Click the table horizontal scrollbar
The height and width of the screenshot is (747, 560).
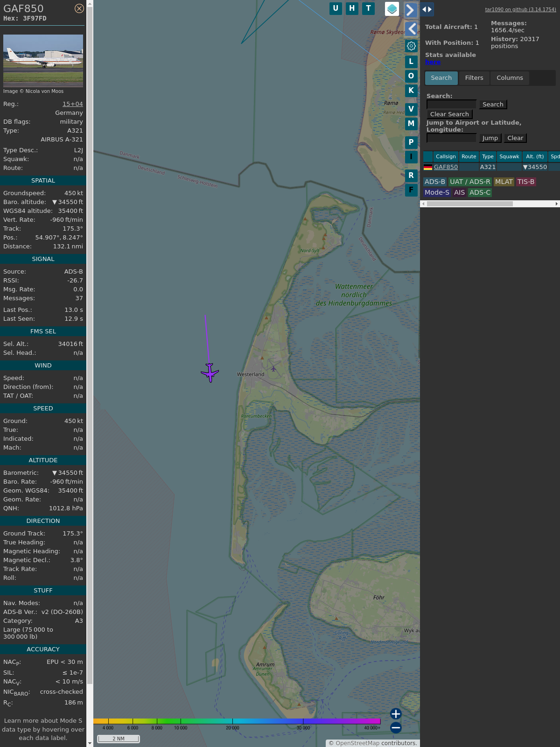coord(470,204)
